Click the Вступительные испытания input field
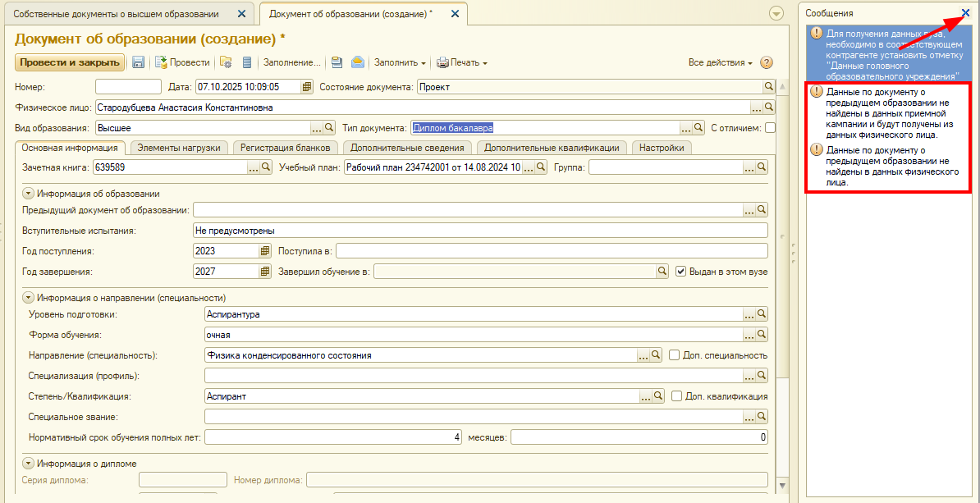 coord(479,231)
